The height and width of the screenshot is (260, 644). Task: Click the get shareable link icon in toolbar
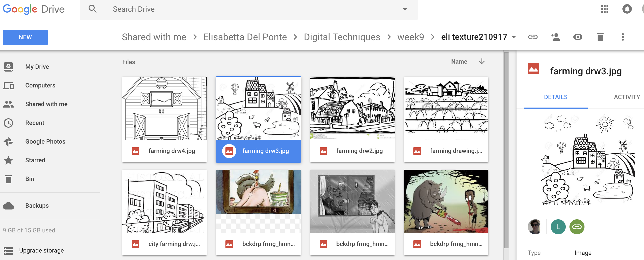pyautogui.click(x=532, y=37)
